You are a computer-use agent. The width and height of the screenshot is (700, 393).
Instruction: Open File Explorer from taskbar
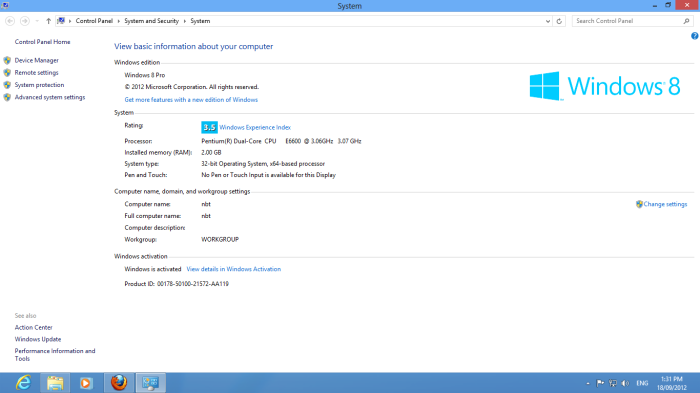[x=55, y=383]
